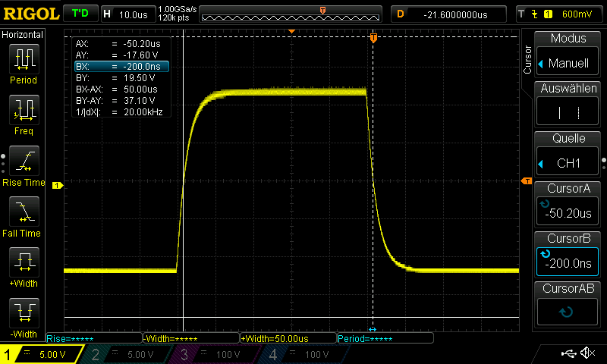Enable channel 2 in bottom bar

coord(131,354)
